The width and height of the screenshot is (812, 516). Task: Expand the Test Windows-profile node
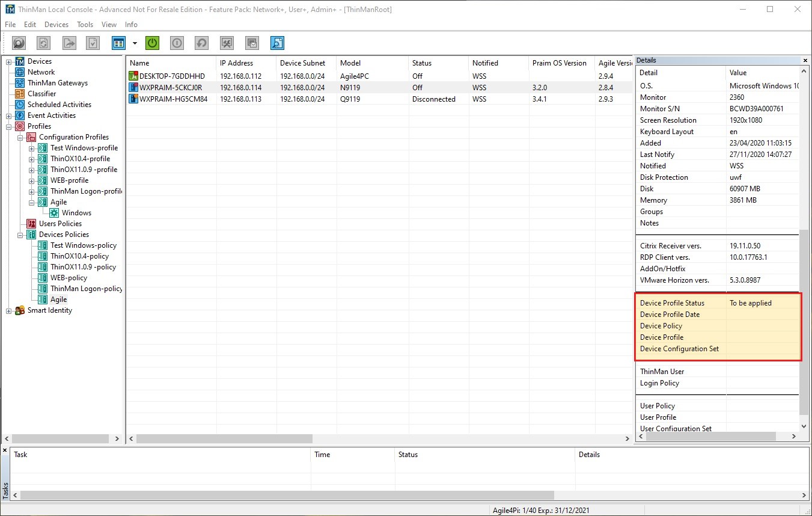coord(32,148)
